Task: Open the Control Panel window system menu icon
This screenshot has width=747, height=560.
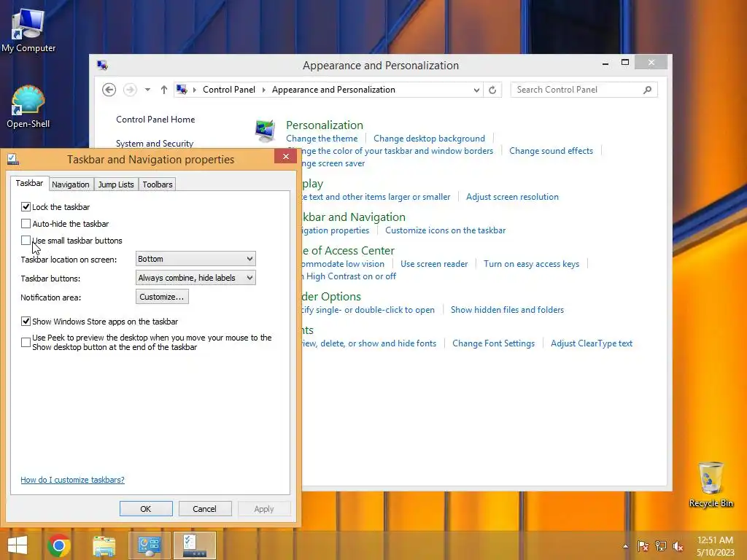Action: point(102,65)
